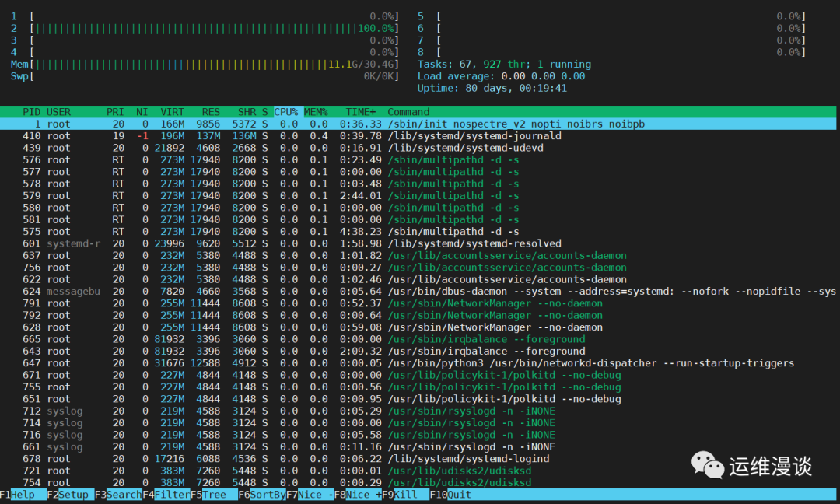The height and width of the screenshot is (504, 840).
Task: Select the PID 661 rsyslogd process row
Action: tap(418, 446)
